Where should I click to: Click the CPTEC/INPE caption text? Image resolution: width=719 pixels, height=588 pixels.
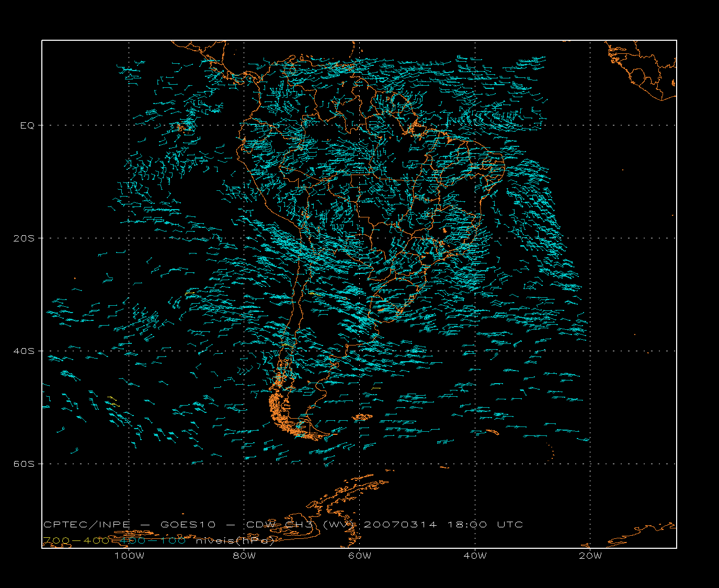87,524
